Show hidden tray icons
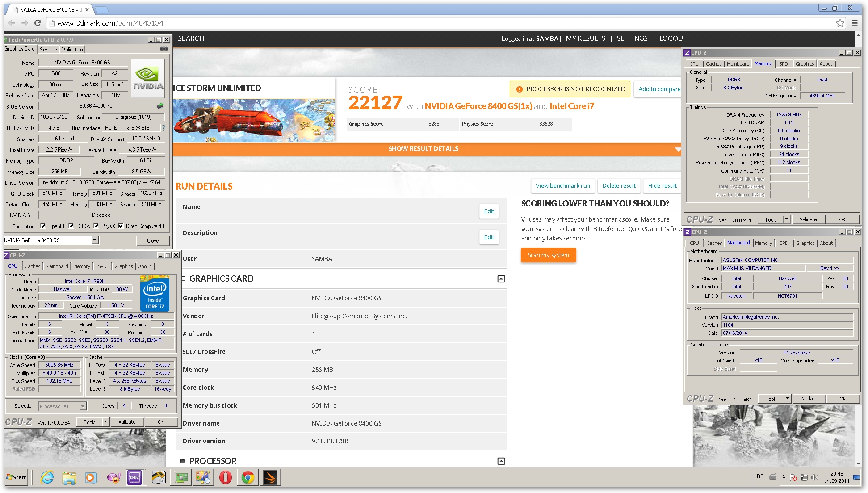This screenshot has width=868, height=493. pyautogui.click(x=784, y=477)
